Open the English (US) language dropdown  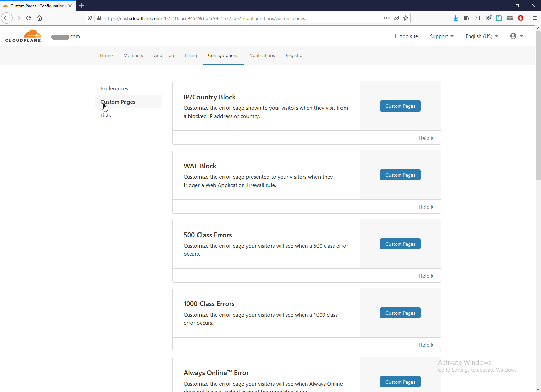482,36
